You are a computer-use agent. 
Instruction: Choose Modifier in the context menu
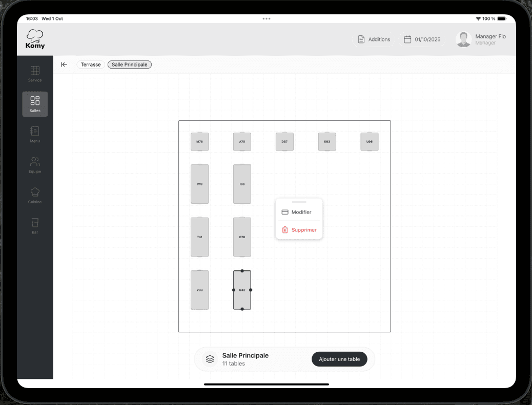point(299,212)
